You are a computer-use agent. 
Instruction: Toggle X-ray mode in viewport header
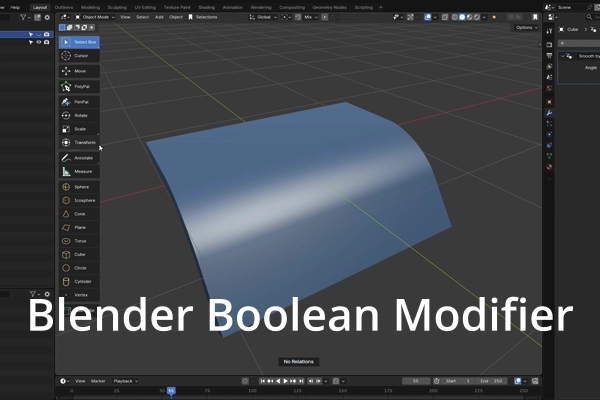coord(445,17)
